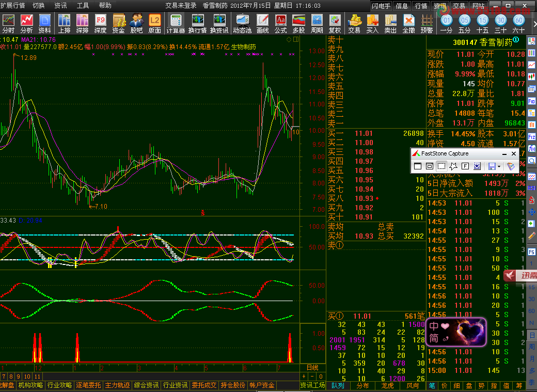The width and height of the screenshot is (537, 392).
Task: Open the 动态池 dynamic pool icon
Action: [x=243, y=24]
